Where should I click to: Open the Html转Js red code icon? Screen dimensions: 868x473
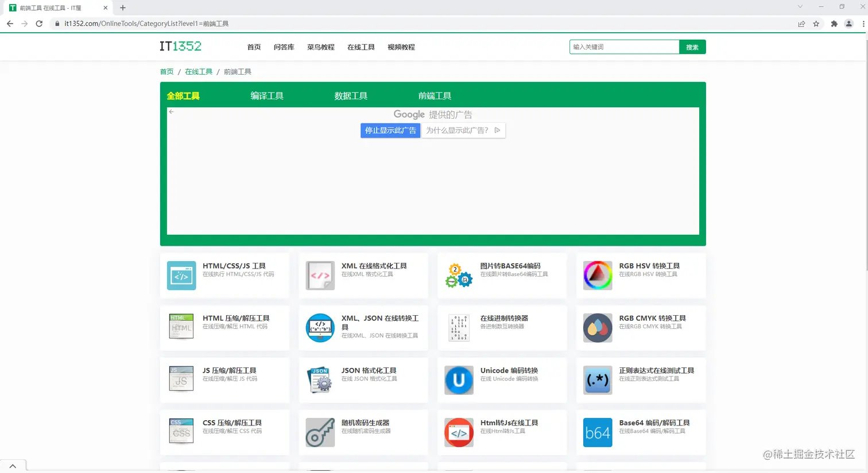(459, 432)
